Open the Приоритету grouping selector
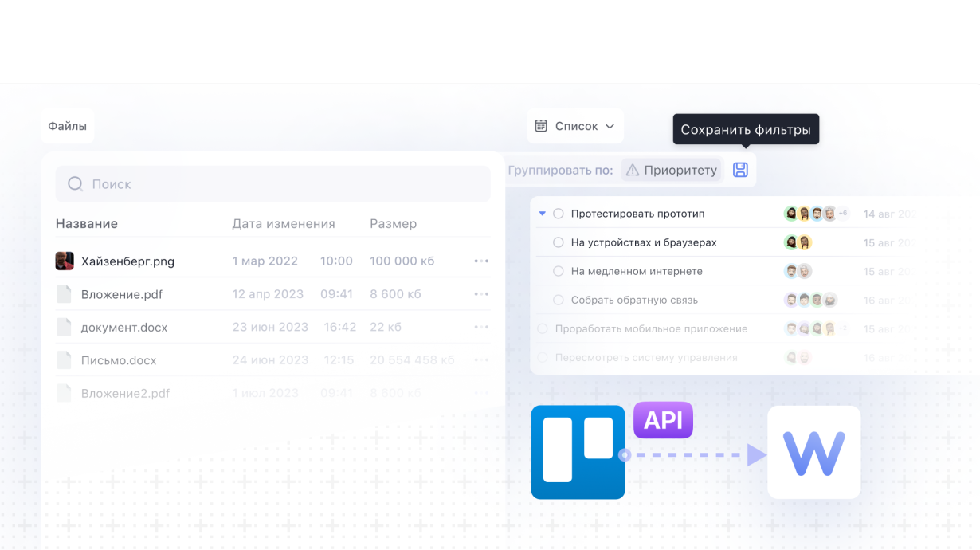 point(672,170)
